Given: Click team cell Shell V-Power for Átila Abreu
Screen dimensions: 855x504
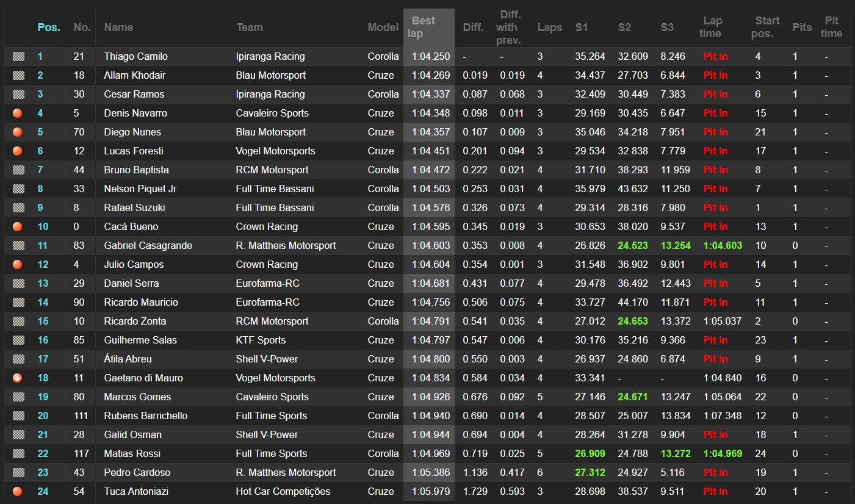Looking at the screenshot, I should (267, 359).
